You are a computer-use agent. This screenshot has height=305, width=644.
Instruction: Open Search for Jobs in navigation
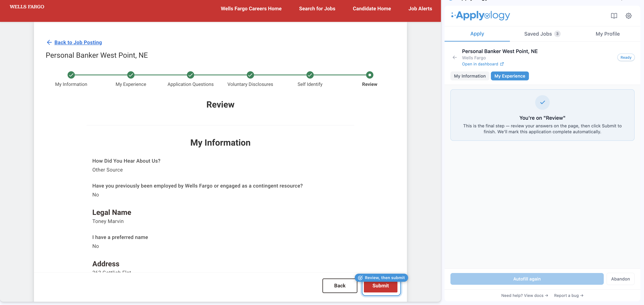tap(317, 9)
